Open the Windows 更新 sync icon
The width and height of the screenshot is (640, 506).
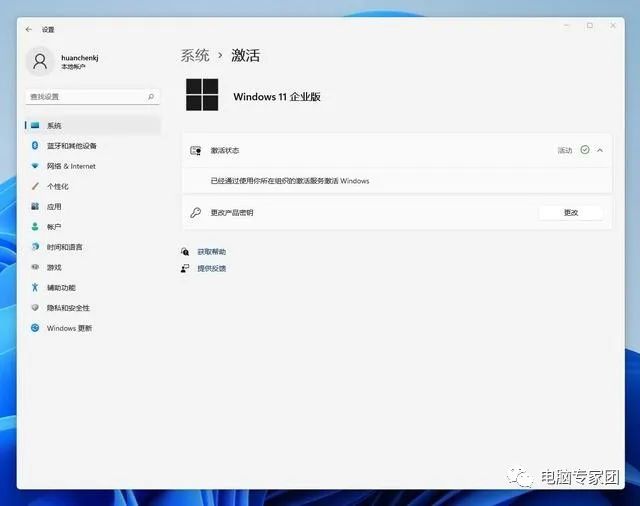click(x=35, y=328)
